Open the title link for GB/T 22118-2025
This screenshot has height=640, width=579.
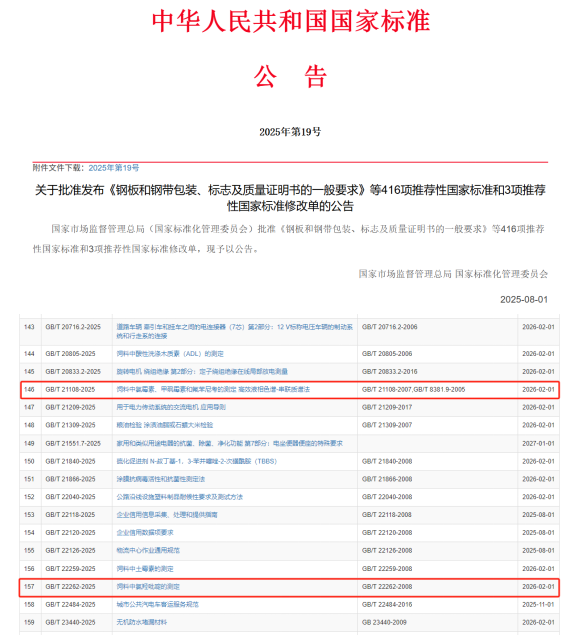[x=167, y=515]
